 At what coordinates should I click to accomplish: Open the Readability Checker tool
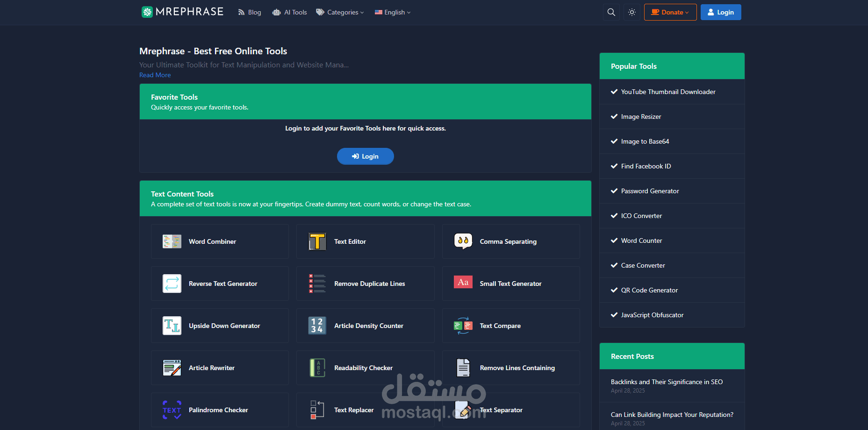[366, 368]
